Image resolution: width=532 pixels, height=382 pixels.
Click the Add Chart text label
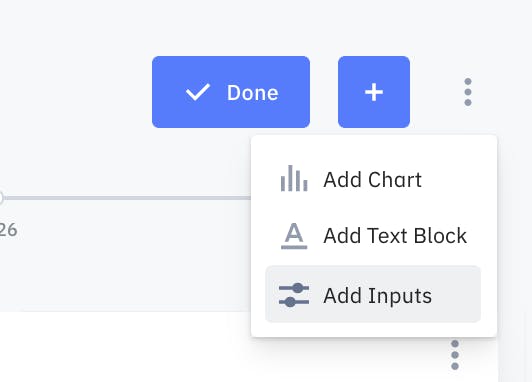[372, 179]
